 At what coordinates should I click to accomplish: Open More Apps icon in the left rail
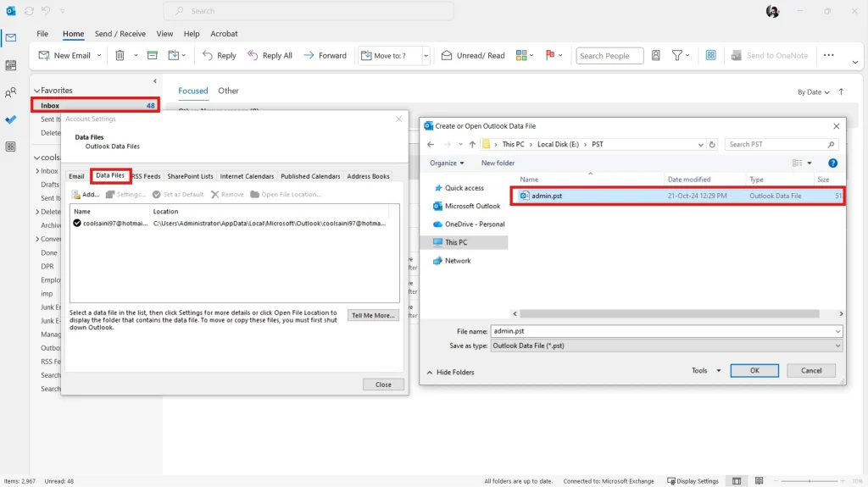click(10, 147)
